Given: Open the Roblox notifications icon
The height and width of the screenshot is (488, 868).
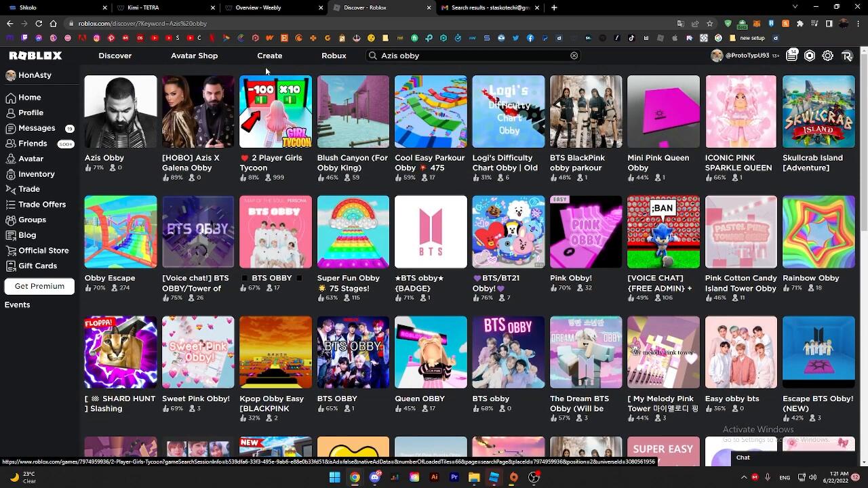Looking at the screenshot, I should click(x=792, y=56).
